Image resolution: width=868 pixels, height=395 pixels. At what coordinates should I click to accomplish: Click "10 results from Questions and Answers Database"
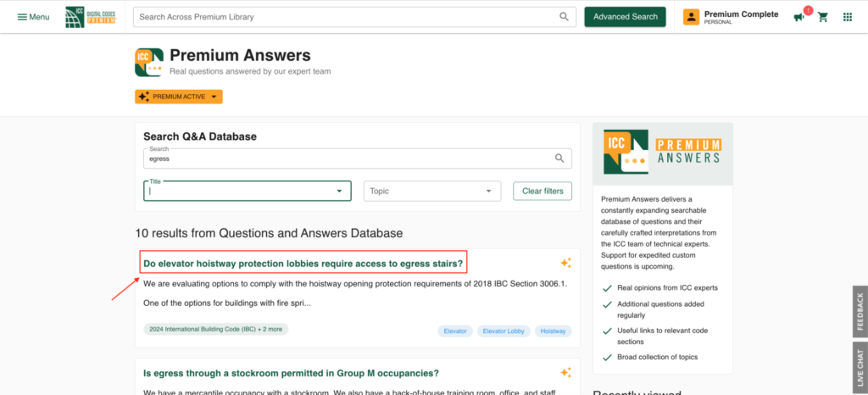pos(269,233)
